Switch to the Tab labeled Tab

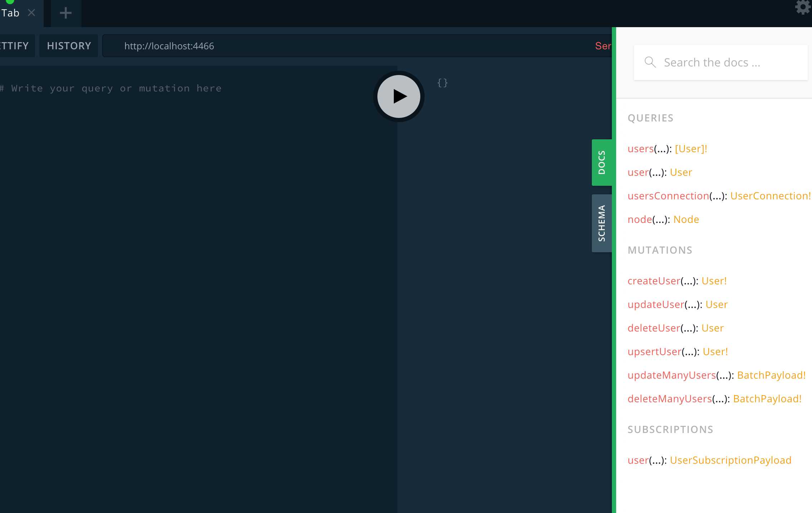[x=10, y=13]
